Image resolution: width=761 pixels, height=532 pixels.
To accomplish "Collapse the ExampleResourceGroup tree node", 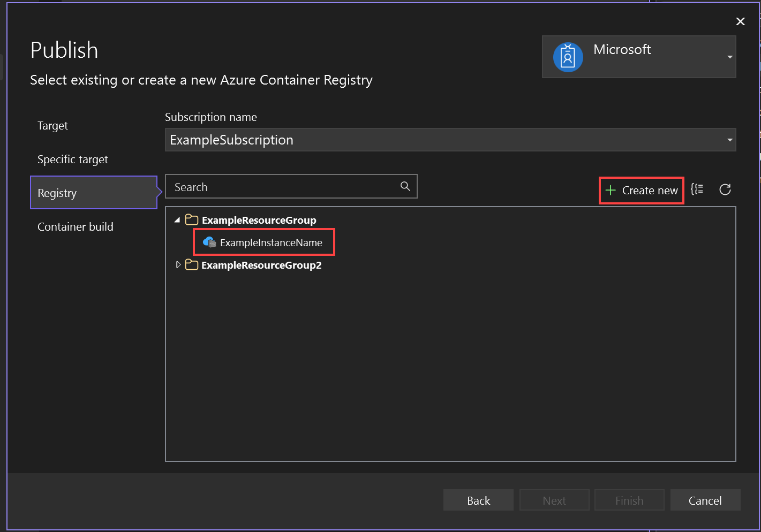I will tap(177, 219).
